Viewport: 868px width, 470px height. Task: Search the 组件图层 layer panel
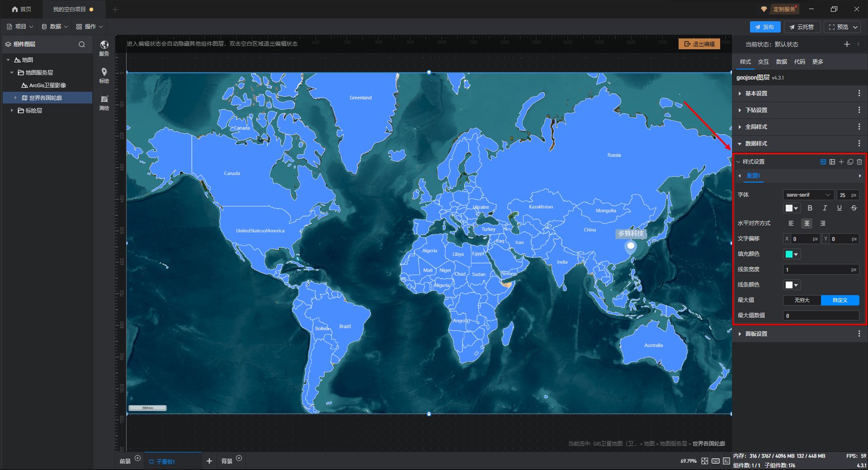coord(82,44)
